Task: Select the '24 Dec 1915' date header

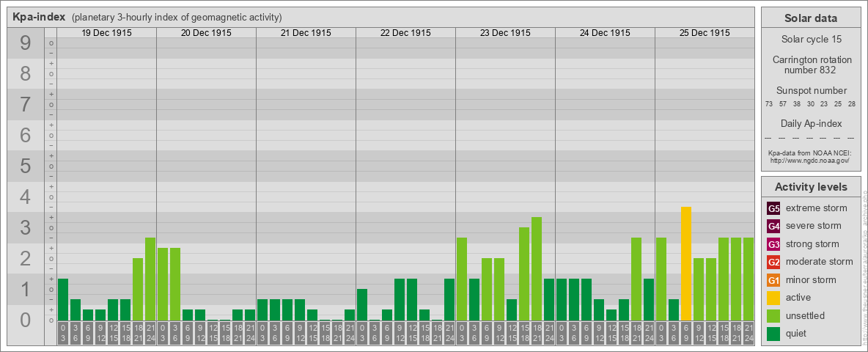Action: 605,33
